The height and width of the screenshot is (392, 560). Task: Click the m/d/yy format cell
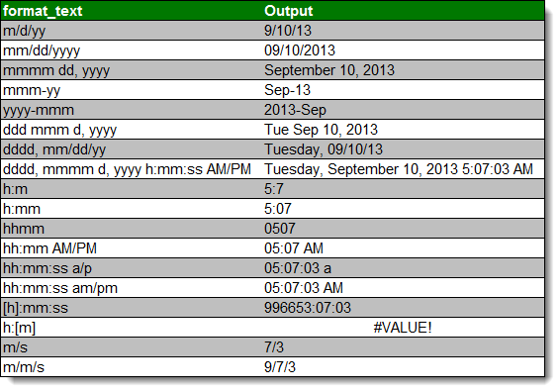tap(132, 31)
